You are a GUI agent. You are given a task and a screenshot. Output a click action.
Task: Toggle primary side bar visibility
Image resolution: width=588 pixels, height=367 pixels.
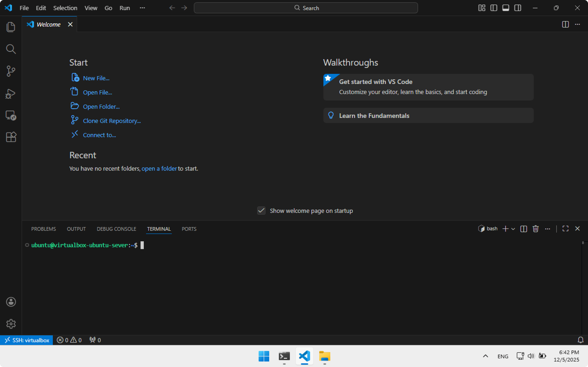493,8
